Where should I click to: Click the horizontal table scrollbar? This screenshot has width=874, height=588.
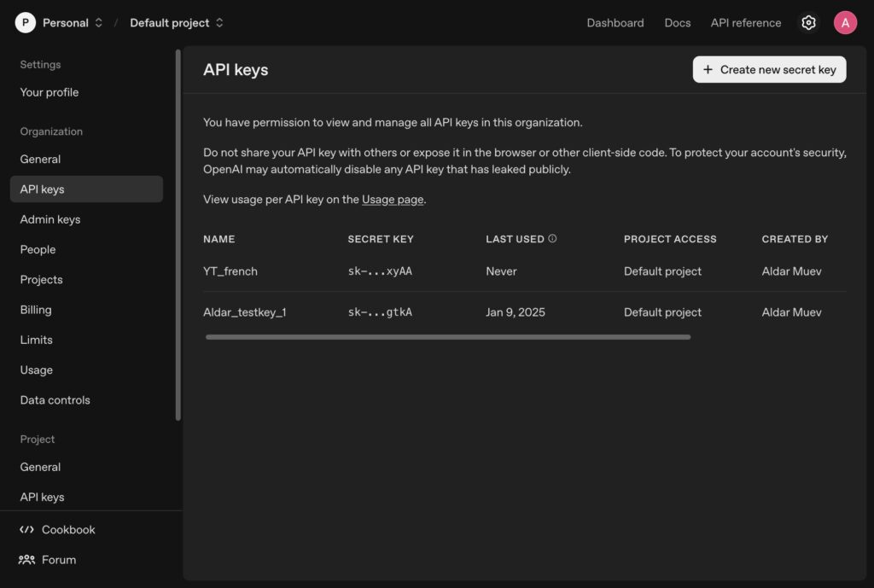(447, 337)
